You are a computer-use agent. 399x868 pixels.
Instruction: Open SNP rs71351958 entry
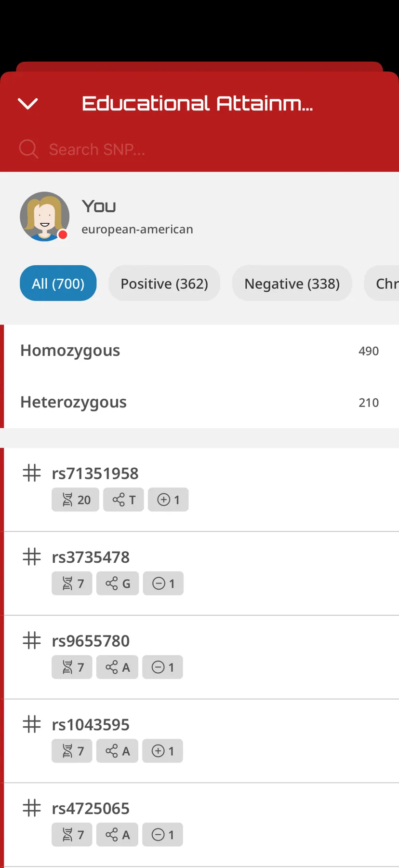(199, 490)
